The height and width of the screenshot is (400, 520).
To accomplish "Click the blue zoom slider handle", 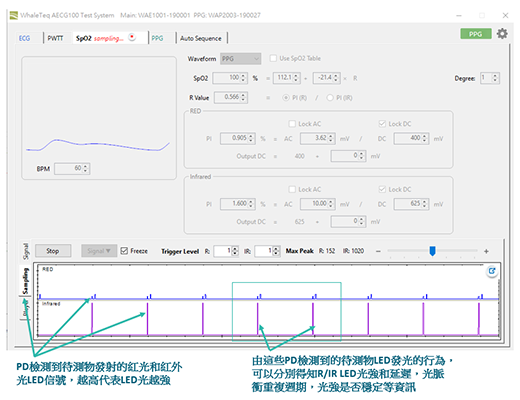I will coord(432,251).
